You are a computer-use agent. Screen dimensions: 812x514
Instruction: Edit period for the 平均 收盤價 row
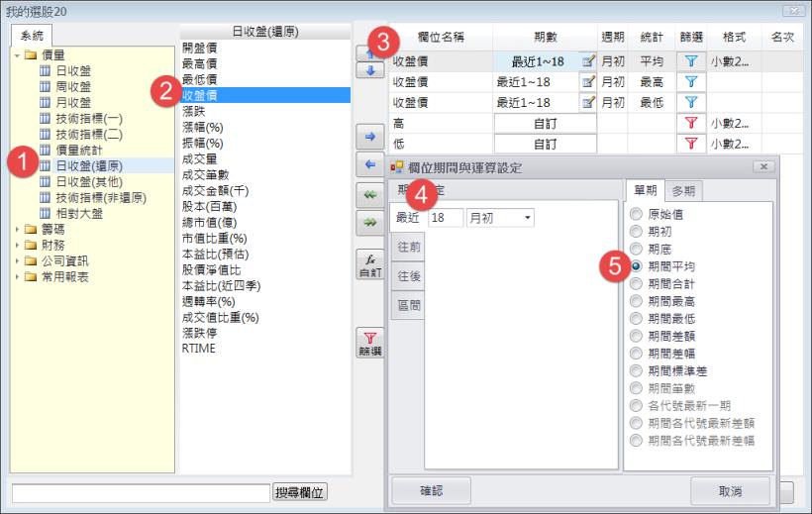[588, 61]
